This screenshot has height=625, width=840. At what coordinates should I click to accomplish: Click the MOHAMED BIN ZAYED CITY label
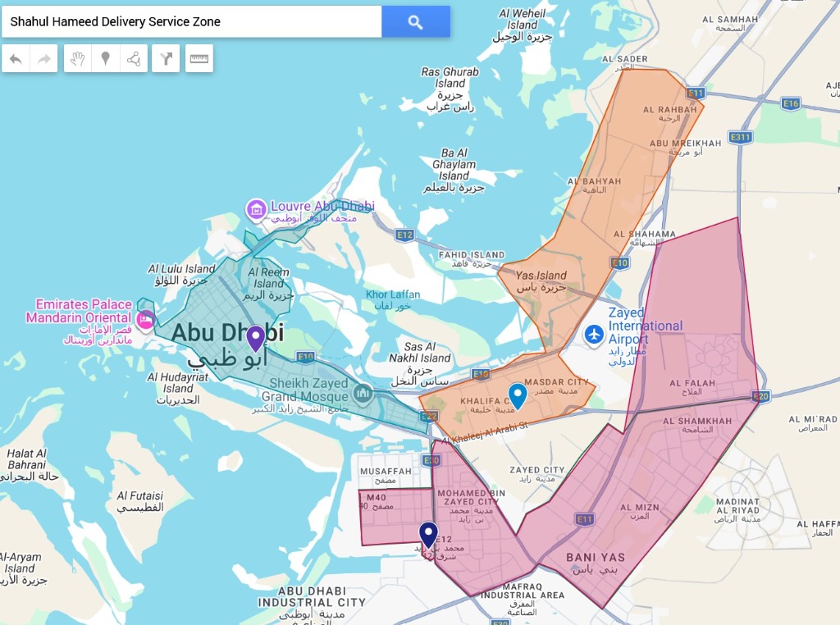[471, 498]
